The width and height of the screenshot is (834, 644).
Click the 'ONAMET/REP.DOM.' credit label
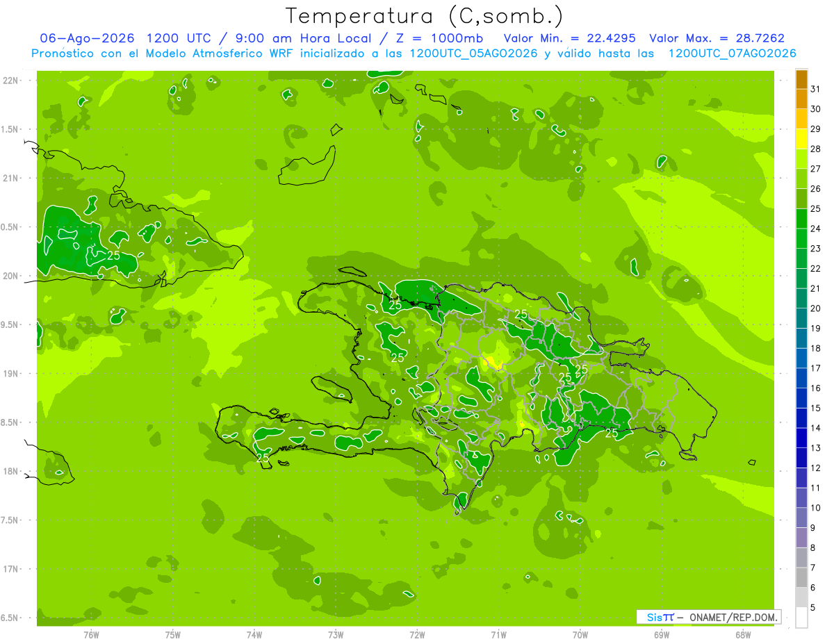click(x=733, y=617)
